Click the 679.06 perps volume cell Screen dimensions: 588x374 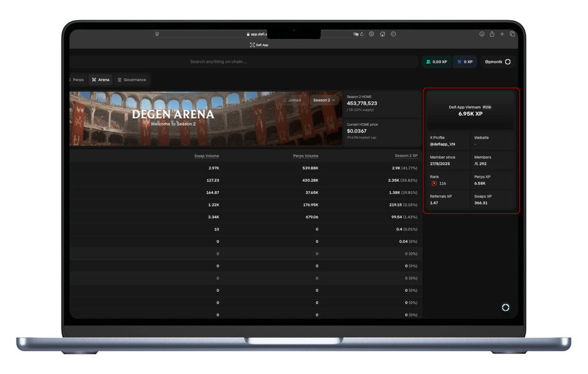312,217
